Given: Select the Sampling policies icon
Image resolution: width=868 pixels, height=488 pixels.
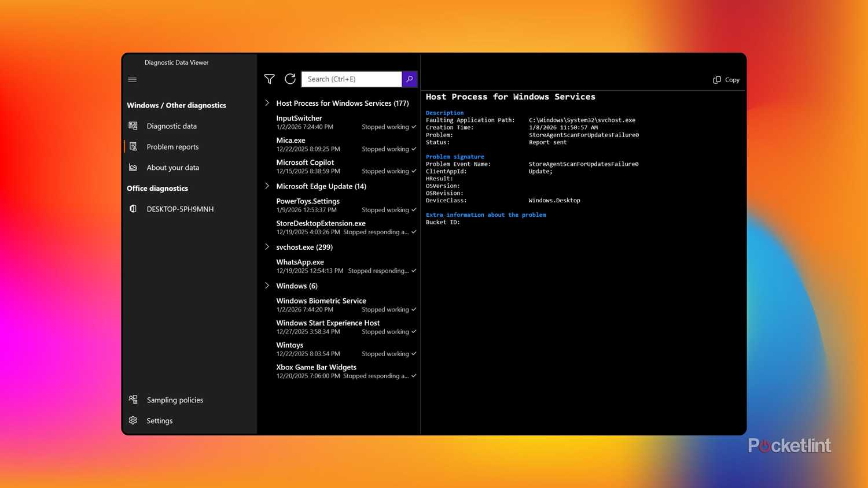Looking at the screenshot, I should [133, 400].
